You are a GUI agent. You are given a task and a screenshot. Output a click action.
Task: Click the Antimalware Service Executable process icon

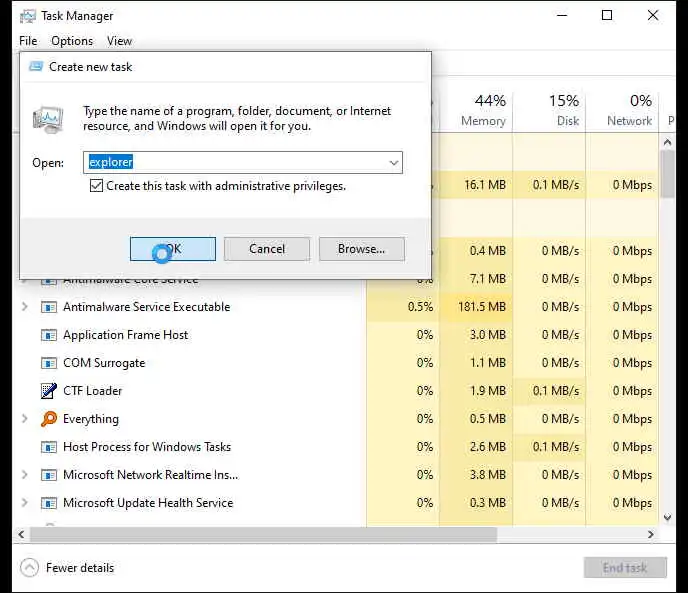(49, 307)
